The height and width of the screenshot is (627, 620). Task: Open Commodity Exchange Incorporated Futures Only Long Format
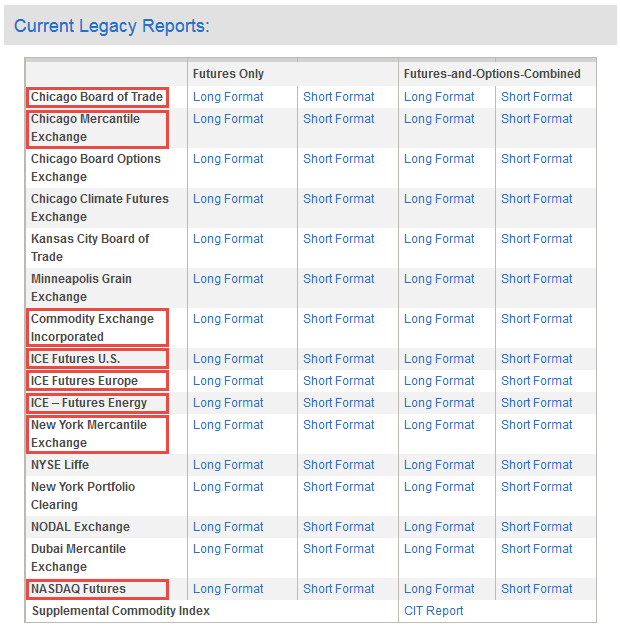tap(228, 319)
